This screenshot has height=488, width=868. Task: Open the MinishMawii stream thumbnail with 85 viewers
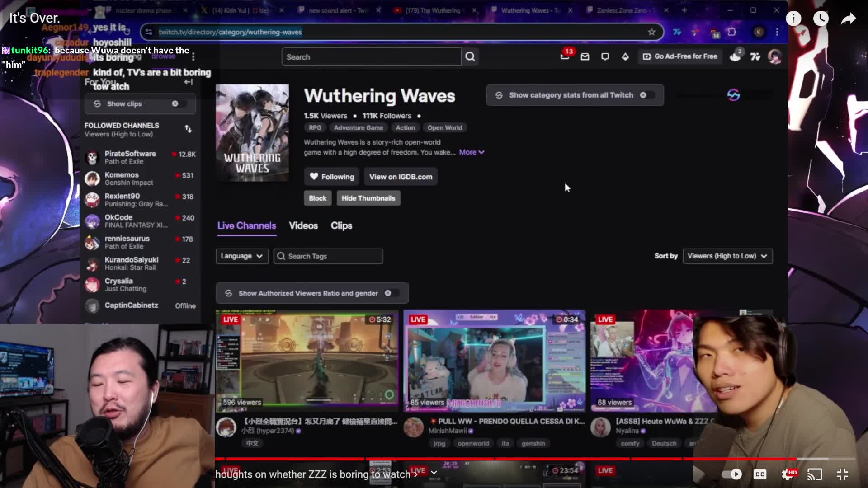tap(494, 361)
